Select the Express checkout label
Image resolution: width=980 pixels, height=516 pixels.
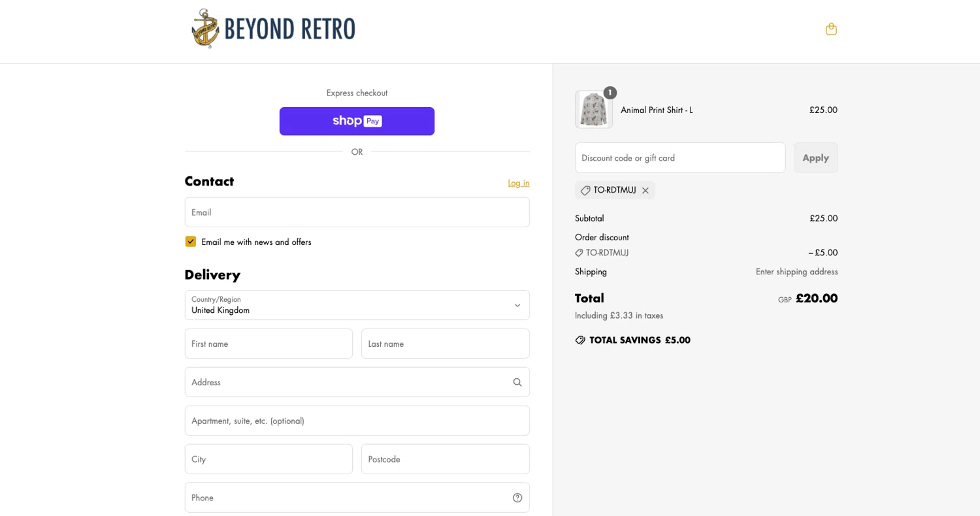pos(357,93)
